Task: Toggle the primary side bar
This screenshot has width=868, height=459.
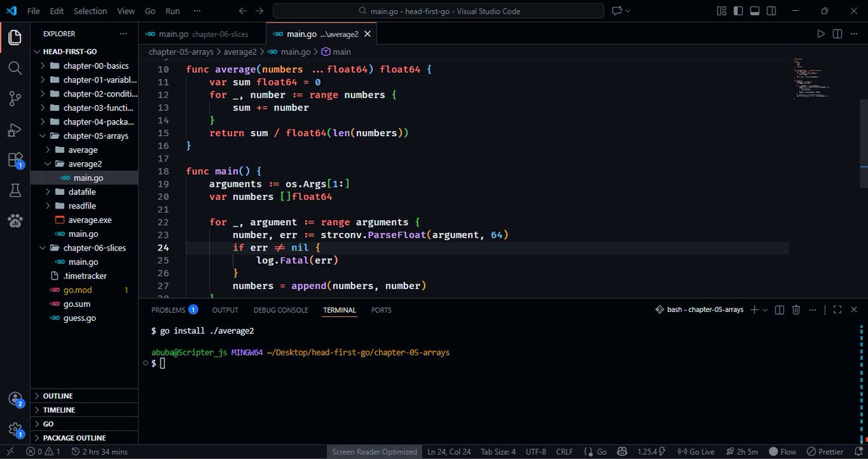Action: pos(739,11)
